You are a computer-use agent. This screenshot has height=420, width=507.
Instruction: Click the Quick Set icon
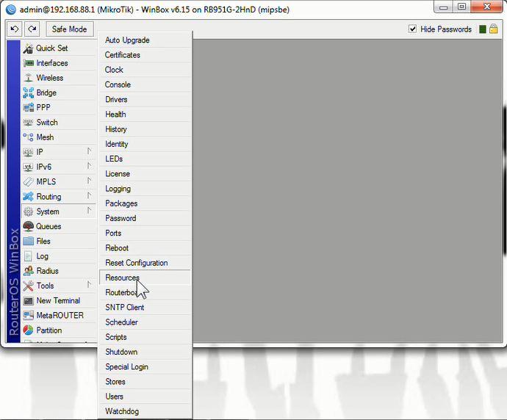click(x=28, y=48)
